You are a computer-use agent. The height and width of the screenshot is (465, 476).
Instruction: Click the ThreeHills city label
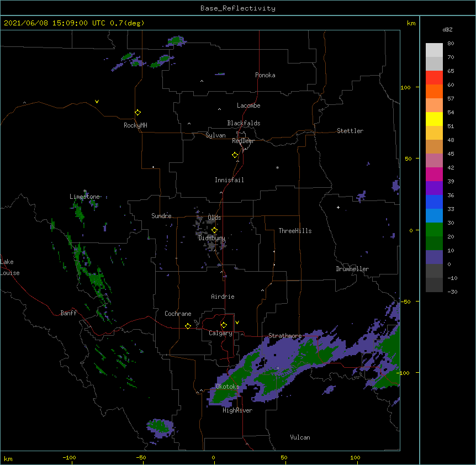(295, 231)
